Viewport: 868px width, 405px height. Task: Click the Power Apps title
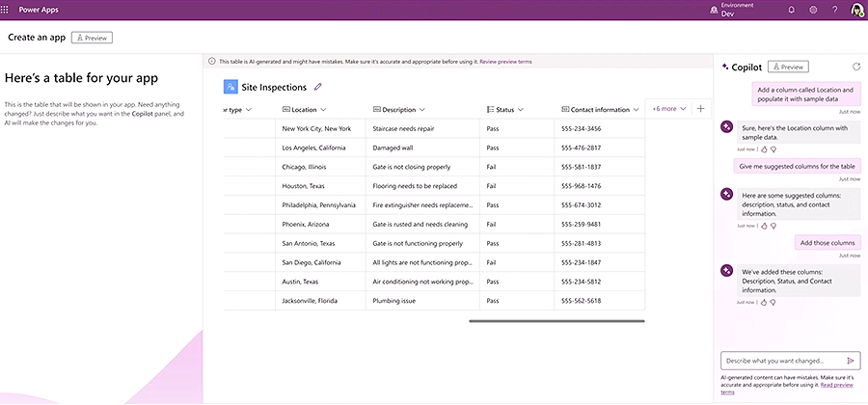click(x=39, y=10)
